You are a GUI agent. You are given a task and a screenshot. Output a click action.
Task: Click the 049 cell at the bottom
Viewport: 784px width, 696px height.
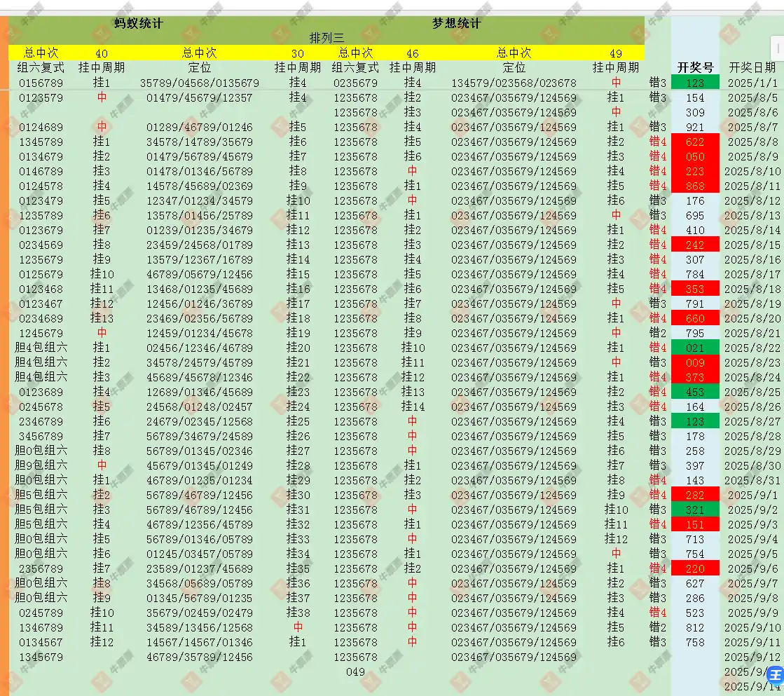coord(355,672)
